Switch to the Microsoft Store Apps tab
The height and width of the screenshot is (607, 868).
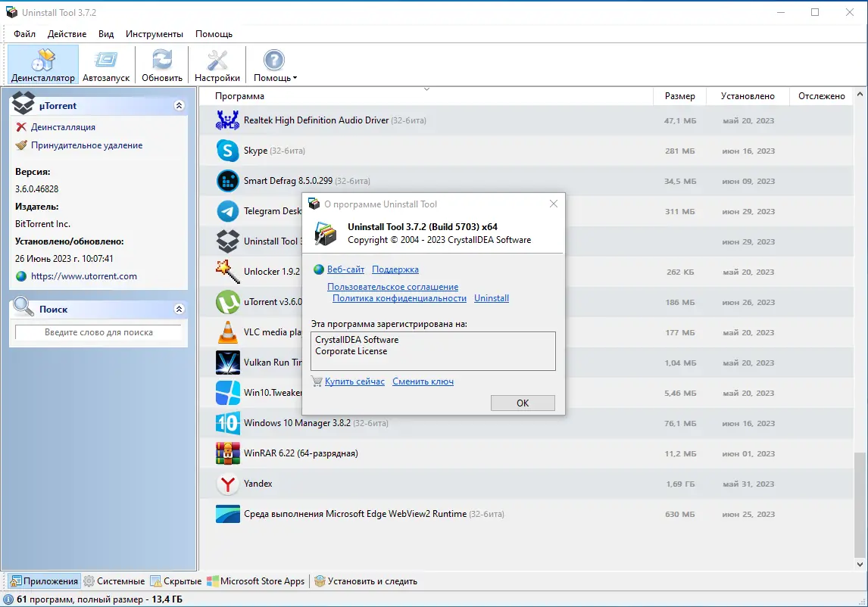[256, 581]
